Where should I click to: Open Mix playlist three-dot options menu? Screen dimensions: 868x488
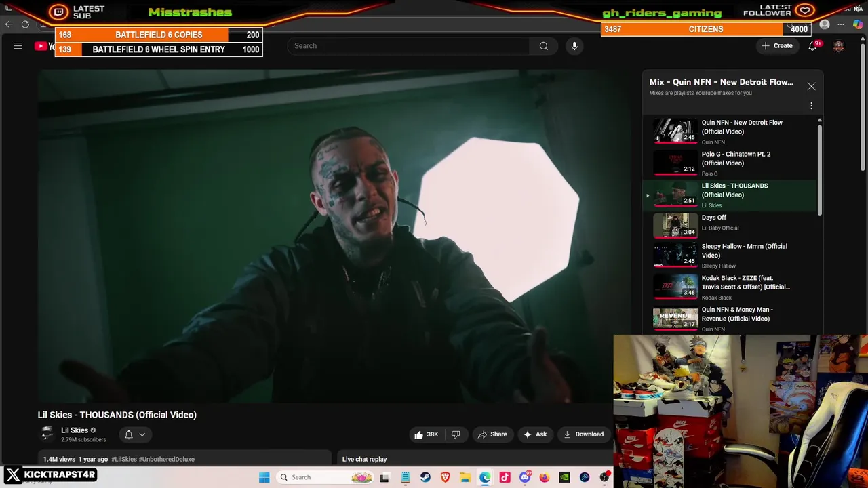(x=811, y=106)
